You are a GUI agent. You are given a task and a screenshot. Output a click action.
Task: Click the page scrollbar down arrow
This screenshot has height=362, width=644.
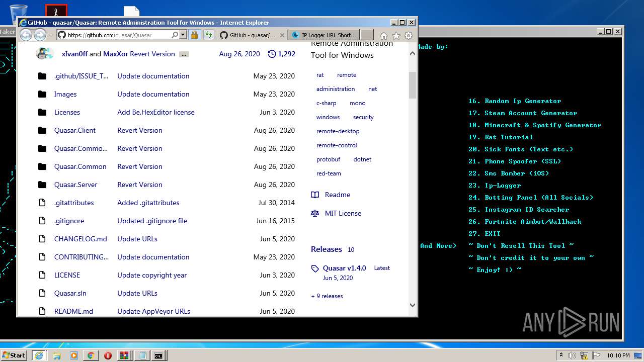413,305
